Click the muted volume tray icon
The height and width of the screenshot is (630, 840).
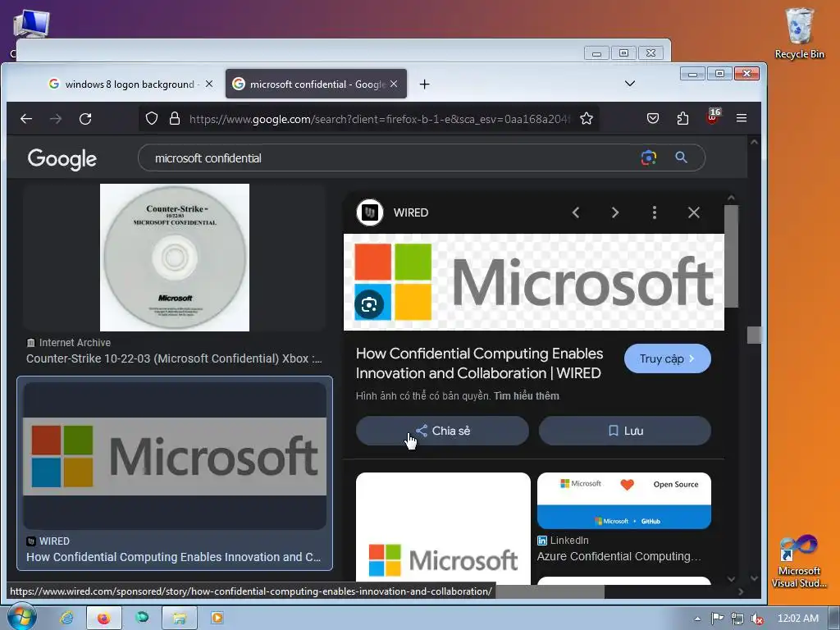757,619
